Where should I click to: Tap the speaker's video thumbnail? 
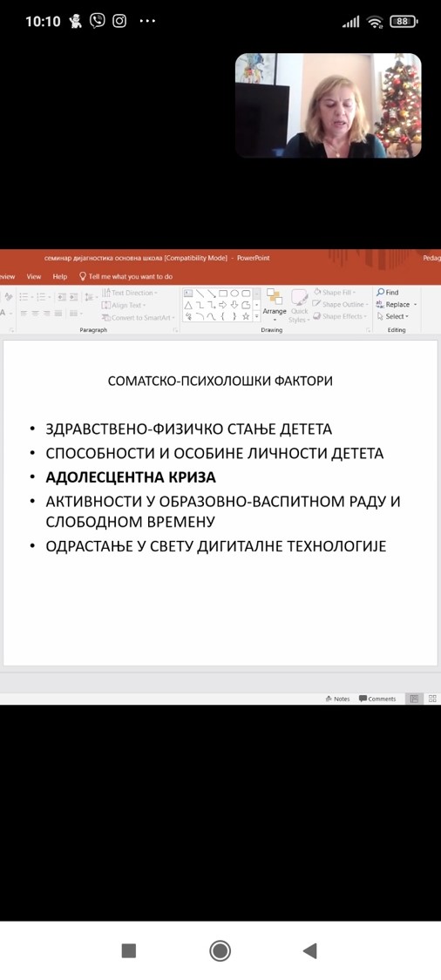coord(328,105)
